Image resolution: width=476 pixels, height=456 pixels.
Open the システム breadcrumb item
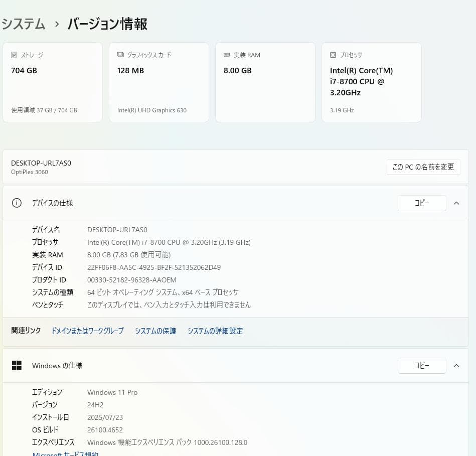point(23,24)
